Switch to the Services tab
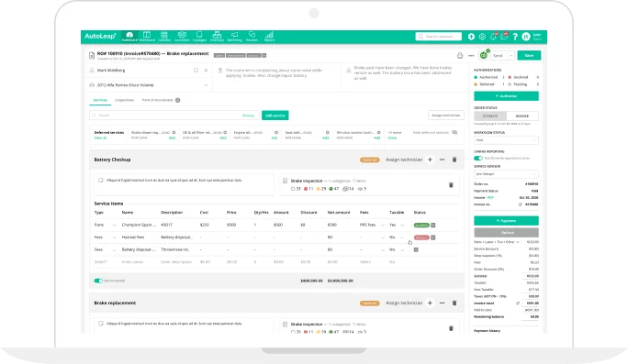Screen dimensions: 628x364 pos(100,100)
